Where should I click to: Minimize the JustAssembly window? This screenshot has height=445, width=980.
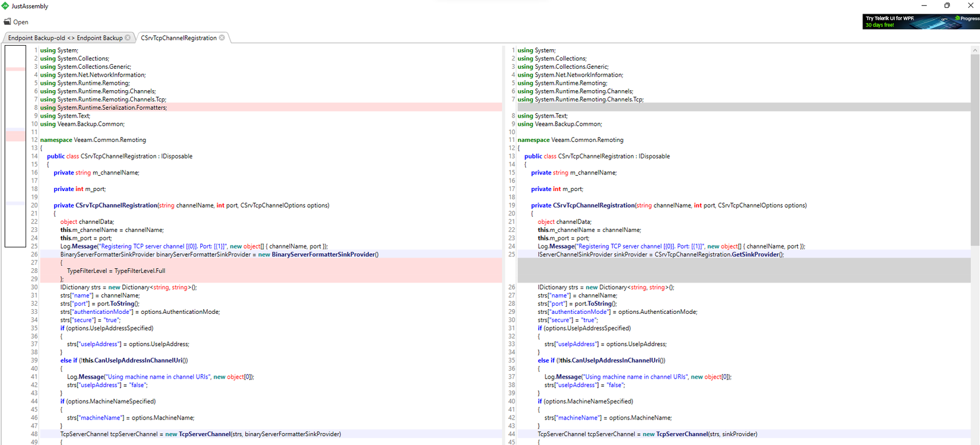(x=924, y=5)
